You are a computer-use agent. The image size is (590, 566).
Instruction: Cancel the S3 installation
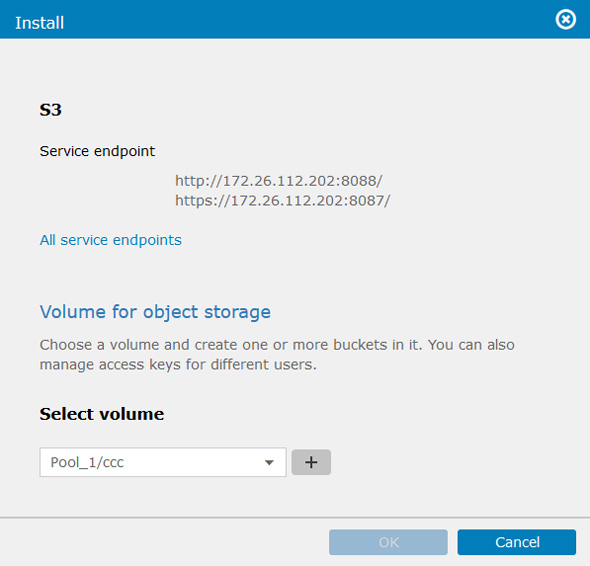517,542
